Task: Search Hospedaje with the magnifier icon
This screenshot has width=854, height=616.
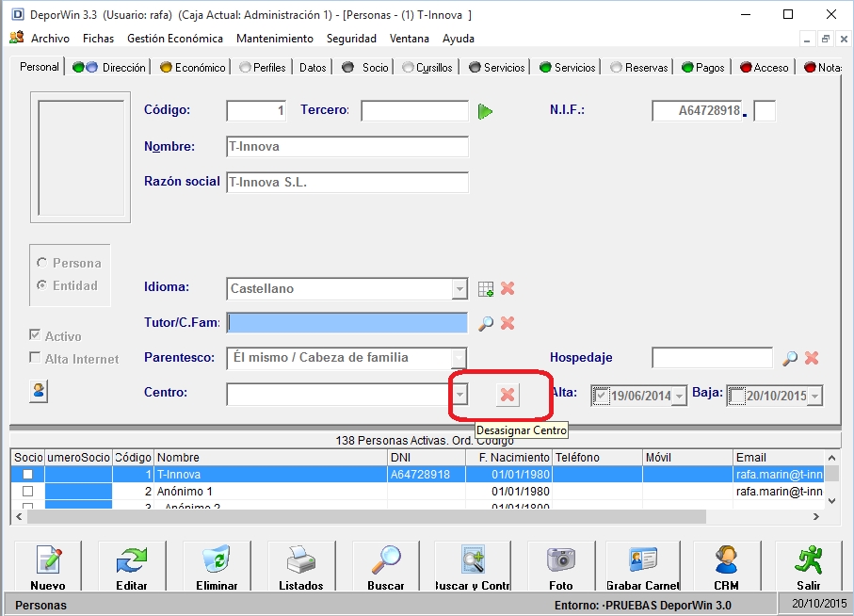Action: pos(790,358)
